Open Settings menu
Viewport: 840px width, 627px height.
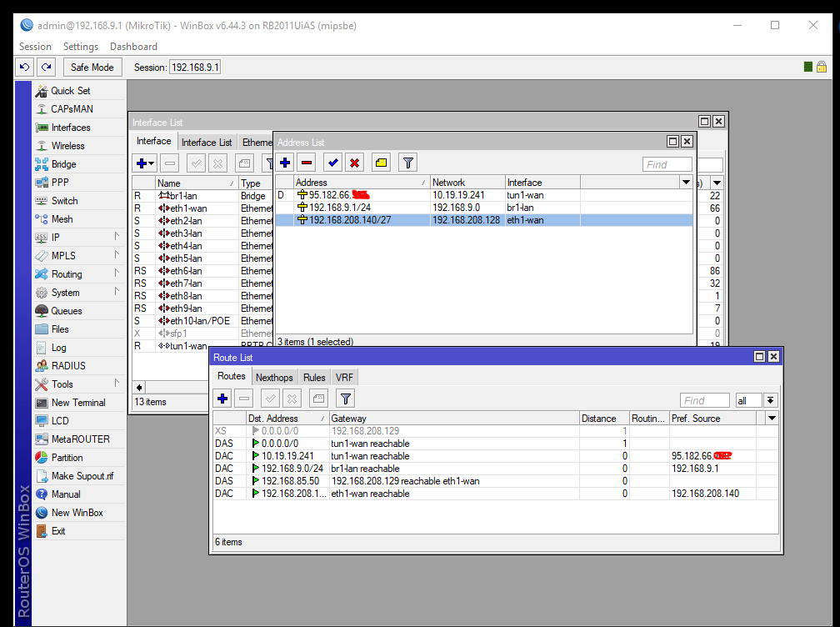pos(81,47)
